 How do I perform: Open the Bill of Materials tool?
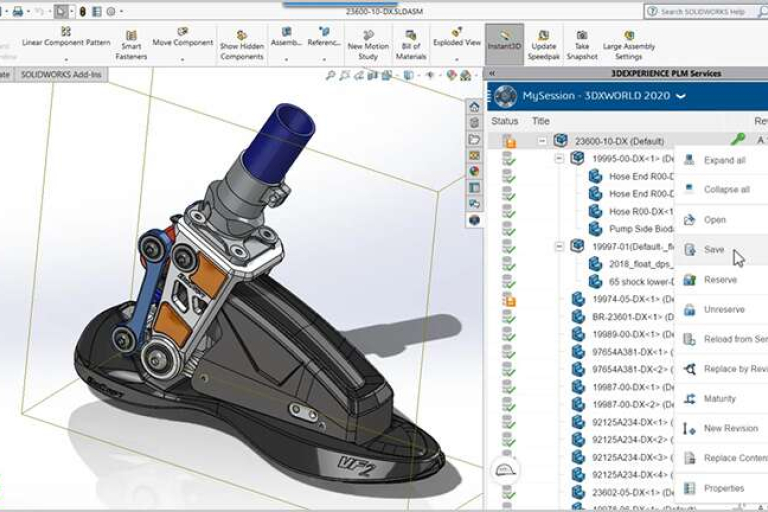tap(410, 45)
